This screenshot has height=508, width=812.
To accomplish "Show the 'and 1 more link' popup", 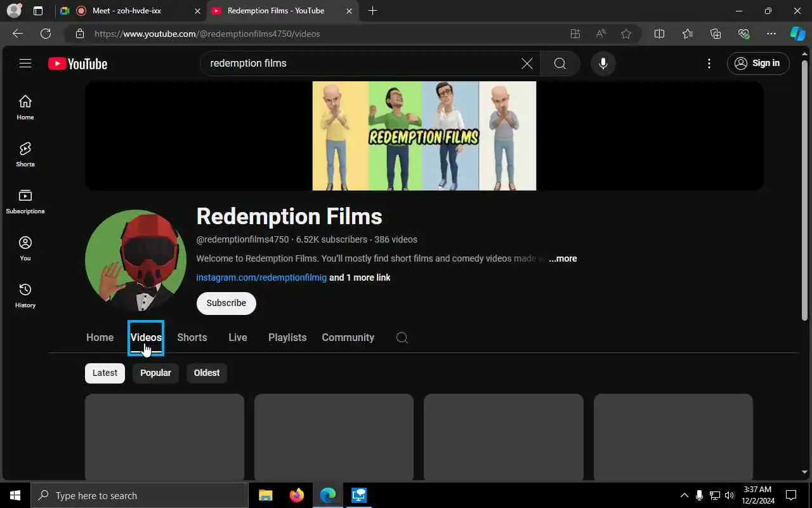I will point(360,277).
